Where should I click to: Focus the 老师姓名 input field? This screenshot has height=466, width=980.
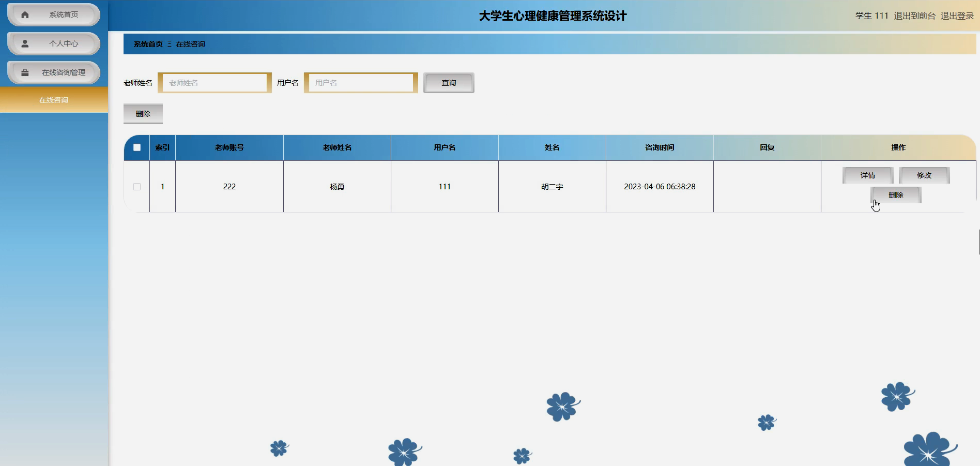click(215, 83)
